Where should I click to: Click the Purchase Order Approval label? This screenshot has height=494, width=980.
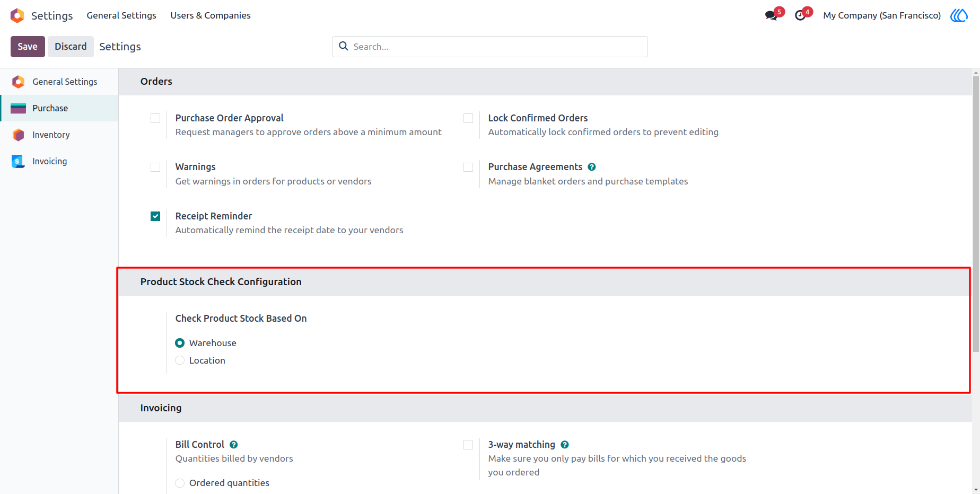229,118
